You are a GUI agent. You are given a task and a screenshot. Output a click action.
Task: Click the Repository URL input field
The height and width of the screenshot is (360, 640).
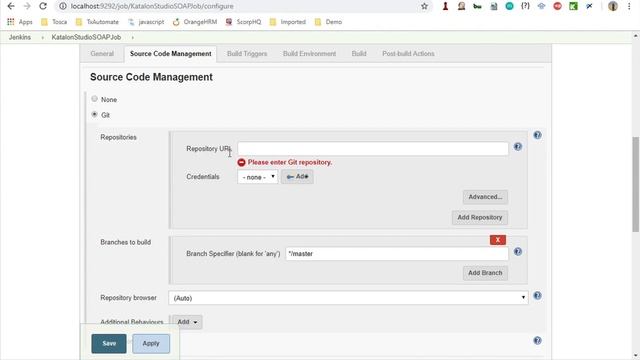pos(373,149)
